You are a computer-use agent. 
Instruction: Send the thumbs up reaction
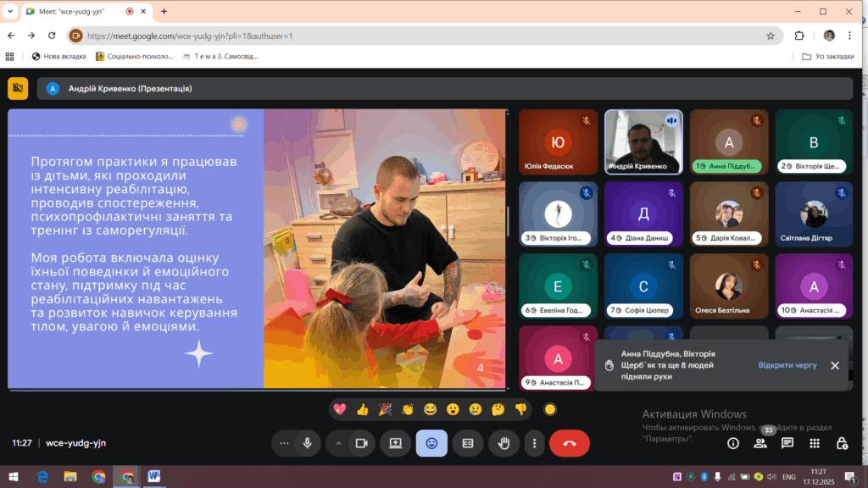click(363, 410)
